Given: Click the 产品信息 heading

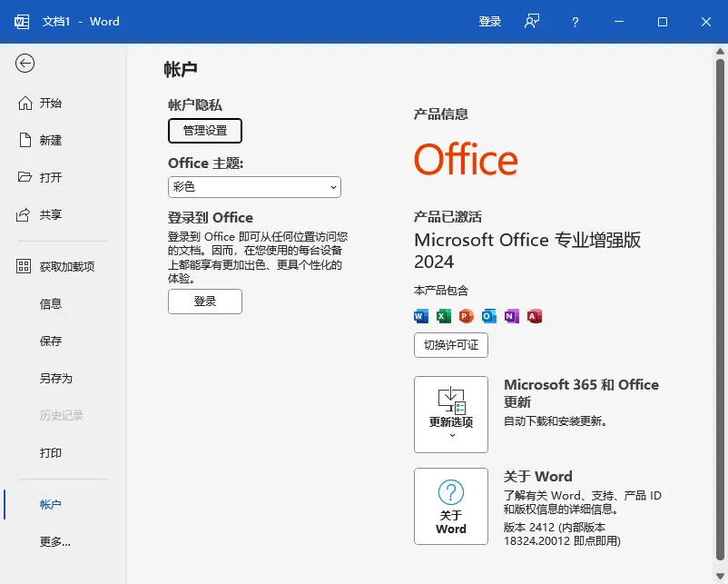Looking at the screenshot, I should click(441, 114).
